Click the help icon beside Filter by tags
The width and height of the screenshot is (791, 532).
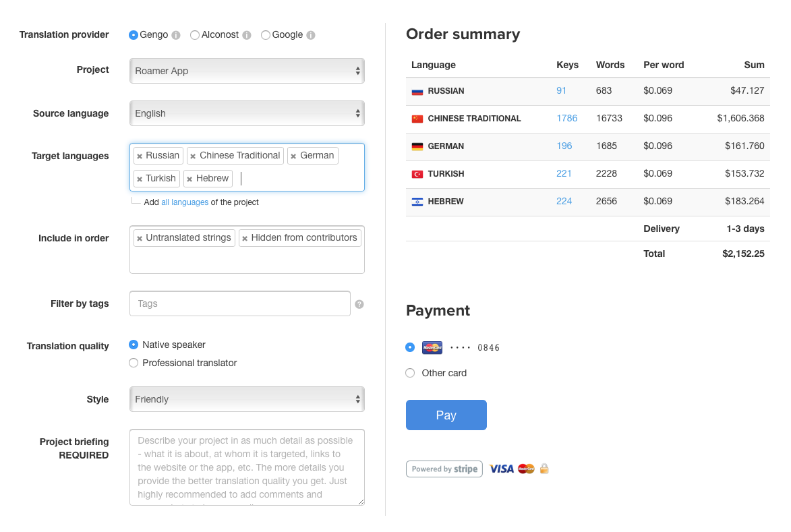[x=359, y=304]
